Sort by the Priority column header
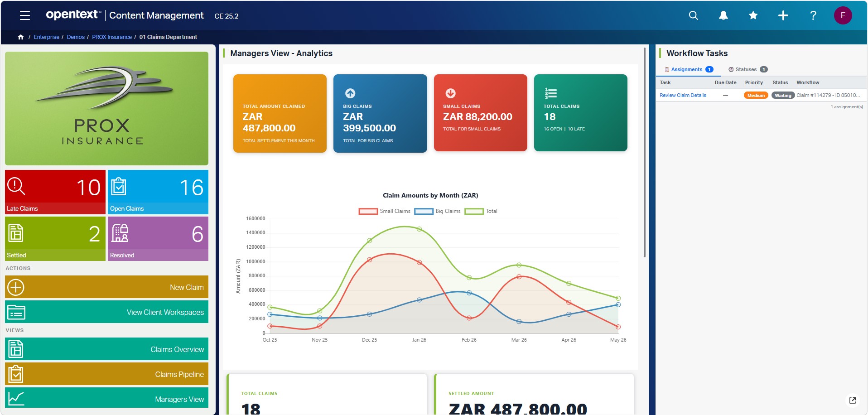Image resolution: width=868 pixels, height=415 pixels. point(754,82)
